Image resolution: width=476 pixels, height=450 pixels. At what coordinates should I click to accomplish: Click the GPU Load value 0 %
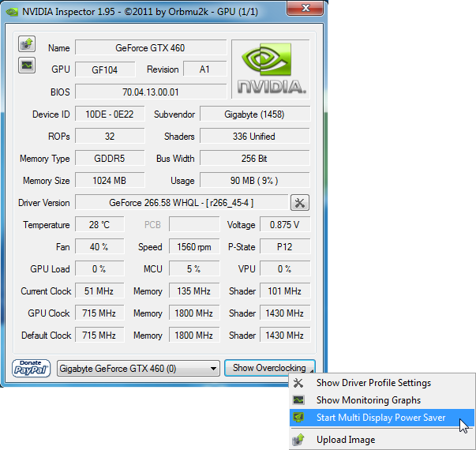pyautogui.click(x=99, y=269)
